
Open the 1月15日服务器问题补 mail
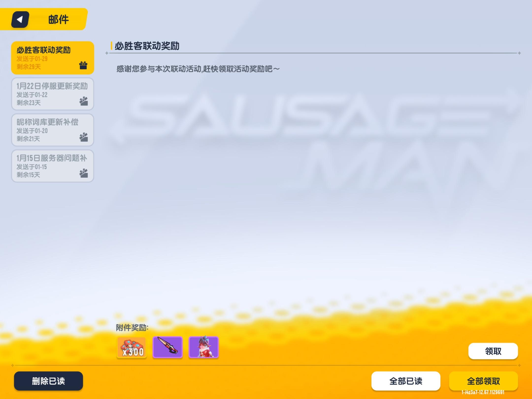point(53,166)
